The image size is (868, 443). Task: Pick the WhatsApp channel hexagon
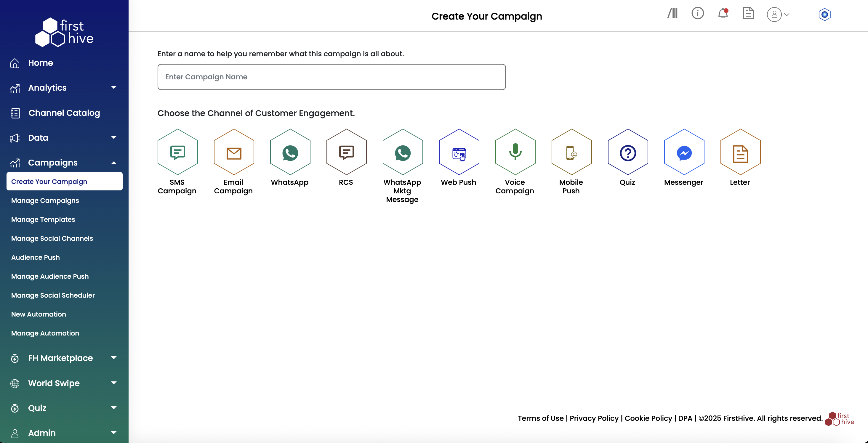coord(290,152)
